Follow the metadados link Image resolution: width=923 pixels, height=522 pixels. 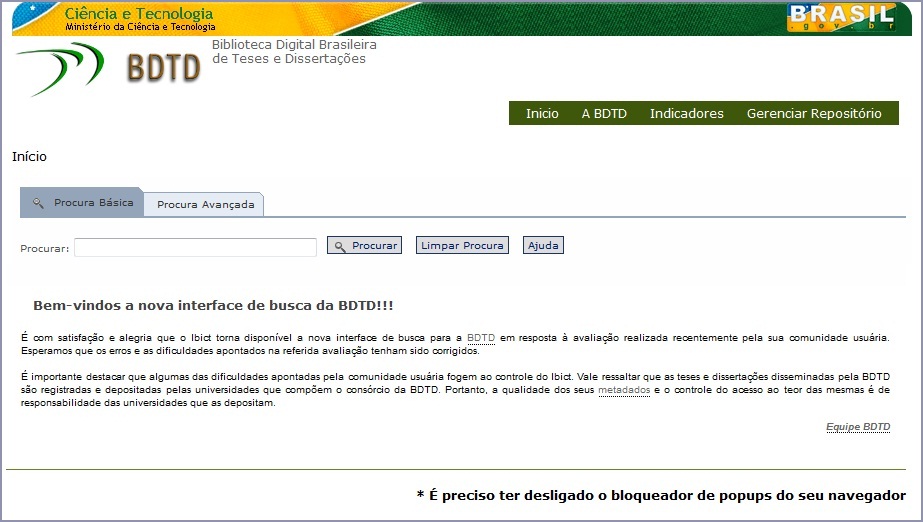[624, 390]
